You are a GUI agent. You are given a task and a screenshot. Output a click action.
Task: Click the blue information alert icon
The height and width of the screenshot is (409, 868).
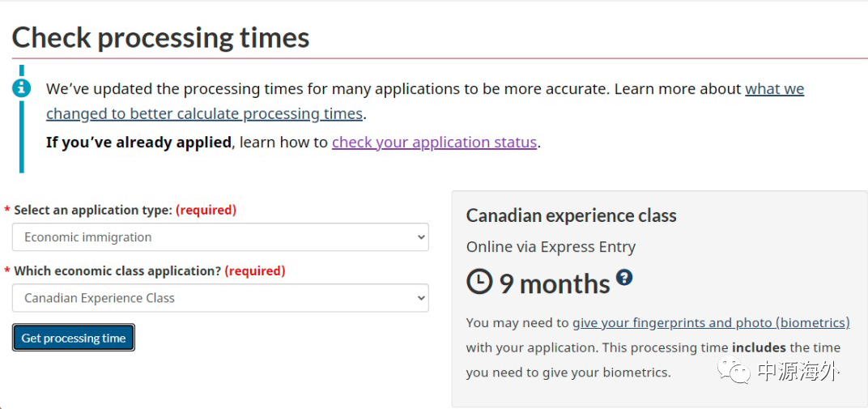(x=22, y=87)
